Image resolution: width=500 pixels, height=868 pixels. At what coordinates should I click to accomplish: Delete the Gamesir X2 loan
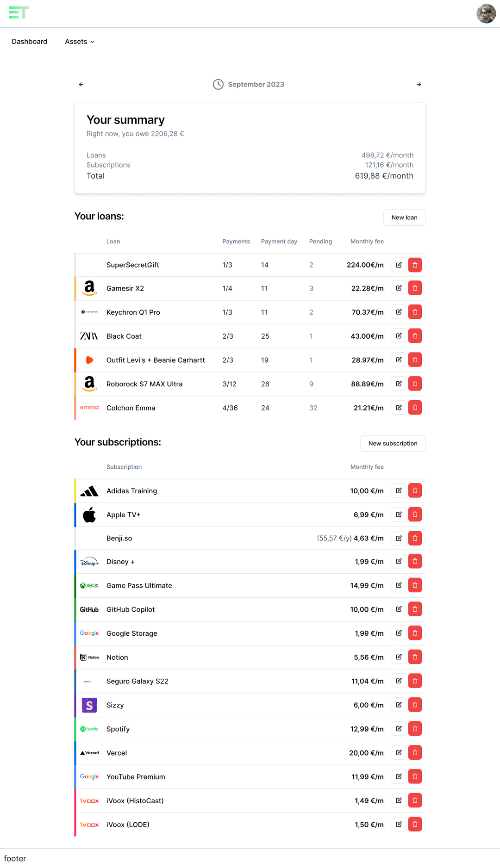point(415,288)
